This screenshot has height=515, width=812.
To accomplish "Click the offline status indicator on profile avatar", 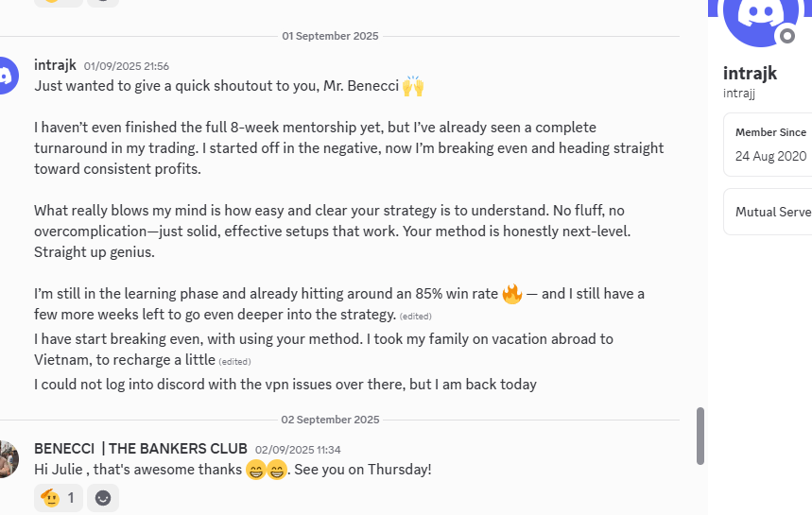I will coord(786,36).
